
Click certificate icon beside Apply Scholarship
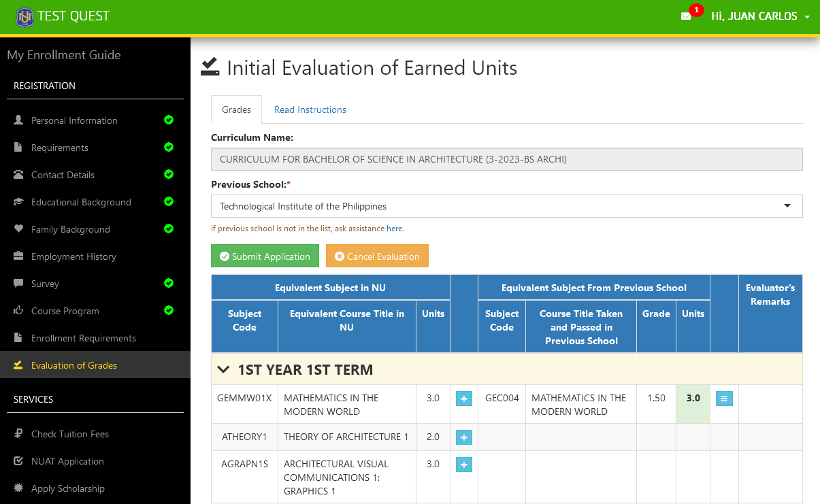(x=18, y=488)
